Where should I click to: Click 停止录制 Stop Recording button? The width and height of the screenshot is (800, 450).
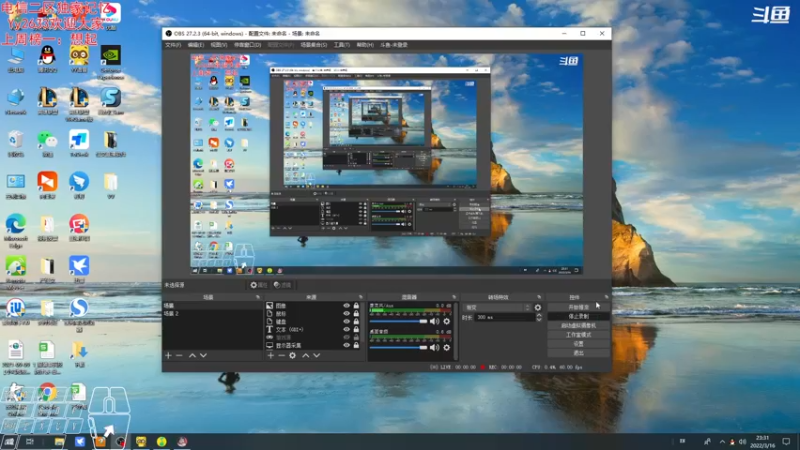(579, 316)
